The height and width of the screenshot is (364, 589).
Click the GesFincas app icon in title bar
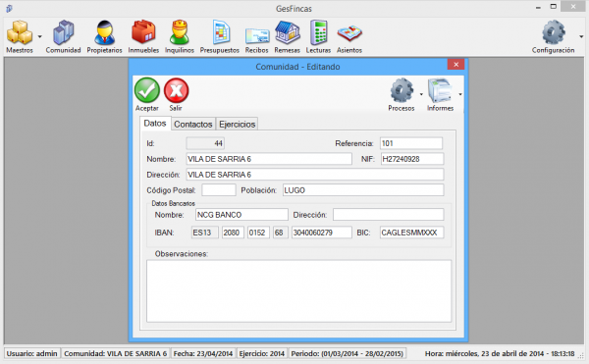pos(9,8)
